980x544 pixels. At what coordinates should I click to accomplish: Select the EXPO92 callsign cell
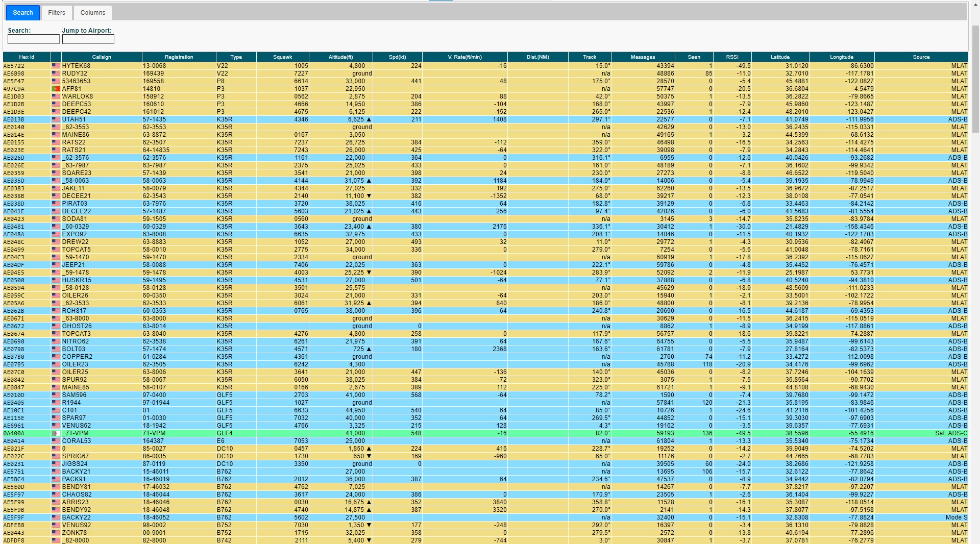(x=102, y=234)
